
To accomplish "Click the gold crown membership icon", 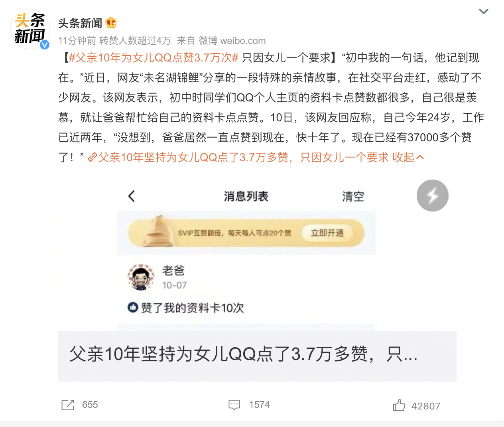I will 111,23.
